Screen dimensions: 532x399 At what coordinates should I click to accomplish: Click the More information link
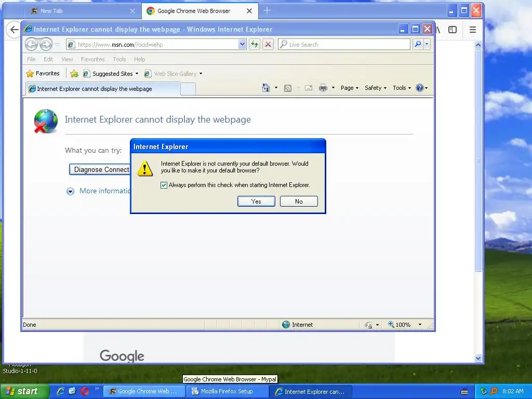point(104,191)
